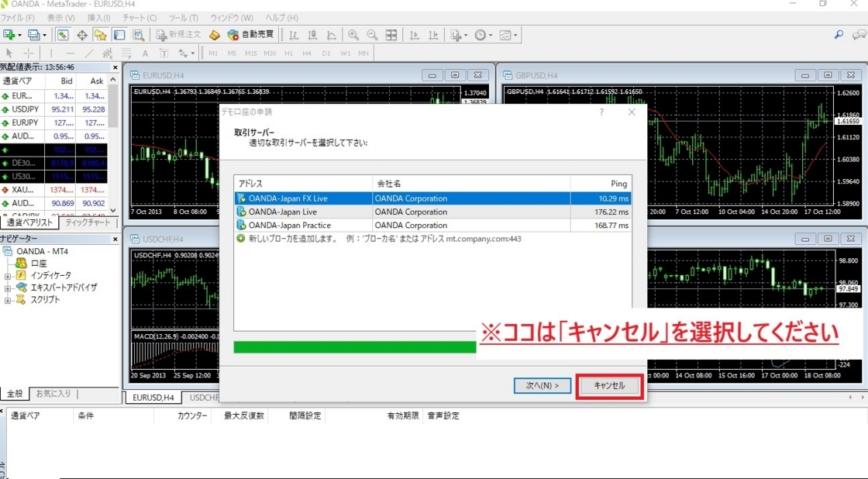The width and height of the screenshot is (868, 479).
Task: Click the 新規注文 new order button
Action: point(179,35)
